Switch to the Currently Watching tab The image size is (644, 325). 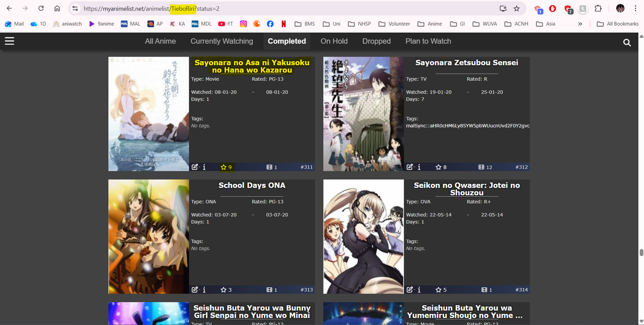[222, 41]
